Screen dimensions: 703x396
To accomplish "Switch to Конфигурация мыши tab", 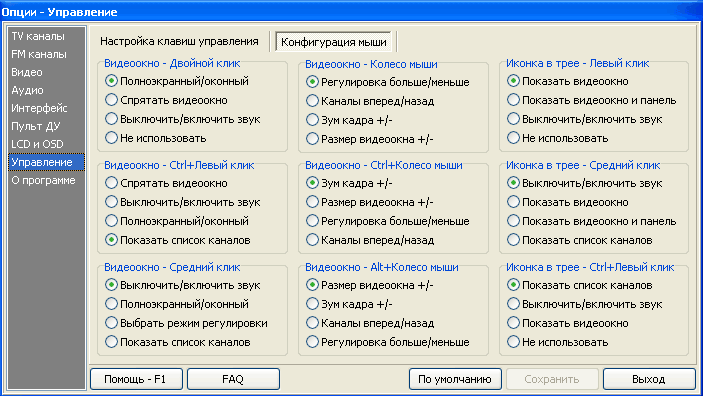I will click(x=334, y=42).
